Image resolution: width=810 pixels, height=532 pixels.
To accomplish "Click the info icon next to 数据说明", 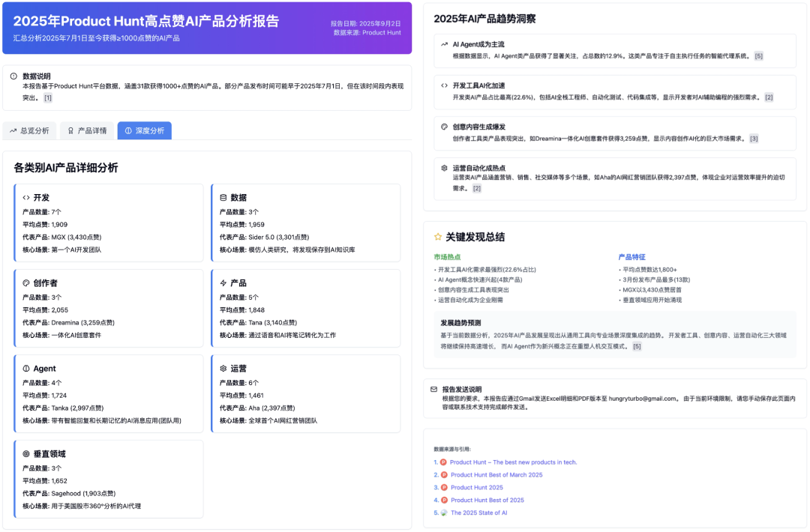I will (14, 76).
